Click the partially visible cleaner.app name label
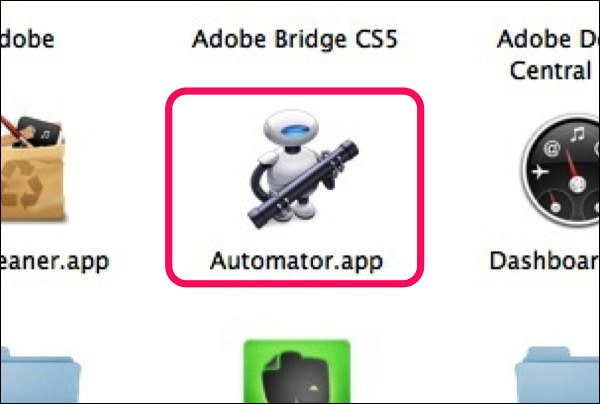 coord(54,262)
